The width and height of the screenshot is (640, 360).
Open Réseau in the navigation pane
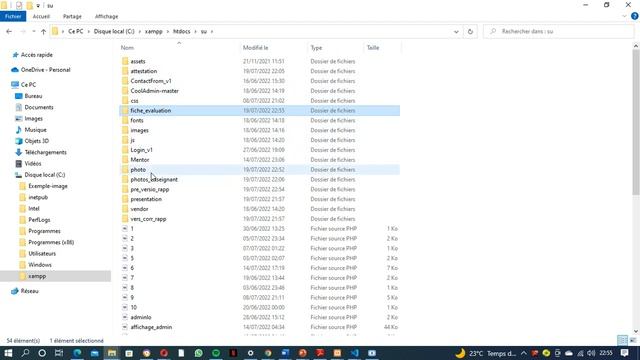click(29, 291)
